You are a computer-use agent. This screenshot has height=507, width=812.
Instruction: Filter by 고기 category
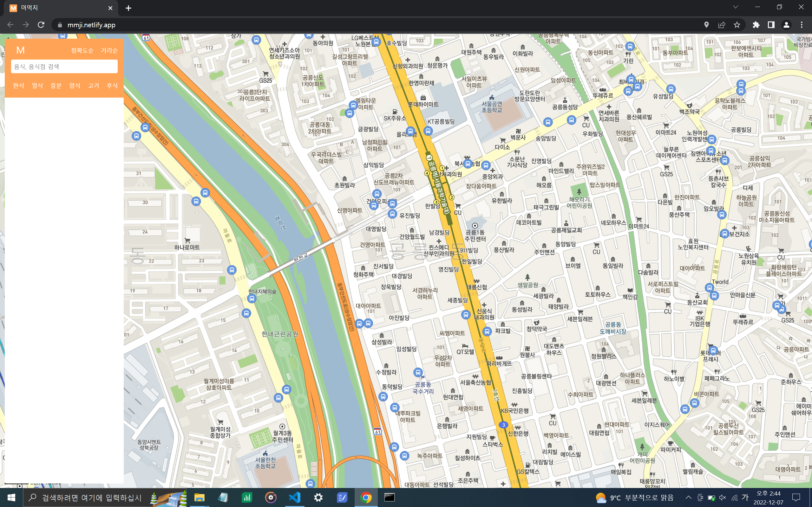tap(93, 86)
